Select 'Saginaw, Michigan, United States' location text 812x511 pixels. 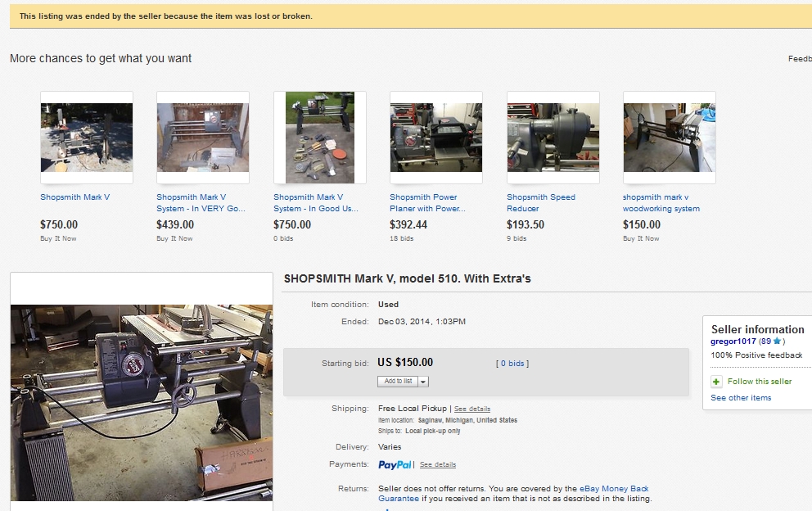pos(467,420)
